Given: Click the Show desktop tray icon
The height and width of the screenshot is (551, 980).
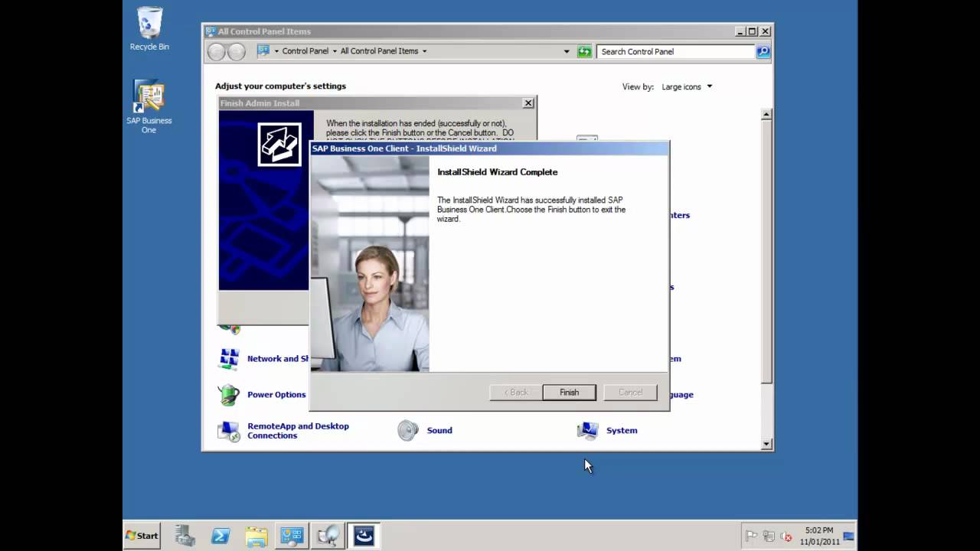Looking at the screenshot, I should coord(848,536).
